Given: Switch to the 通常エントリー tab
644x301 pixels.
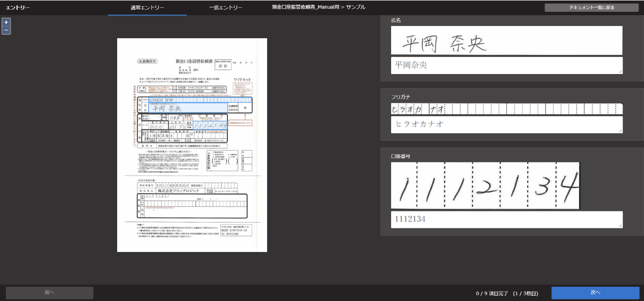Looking at the screenshot, I should coord(147,8).
